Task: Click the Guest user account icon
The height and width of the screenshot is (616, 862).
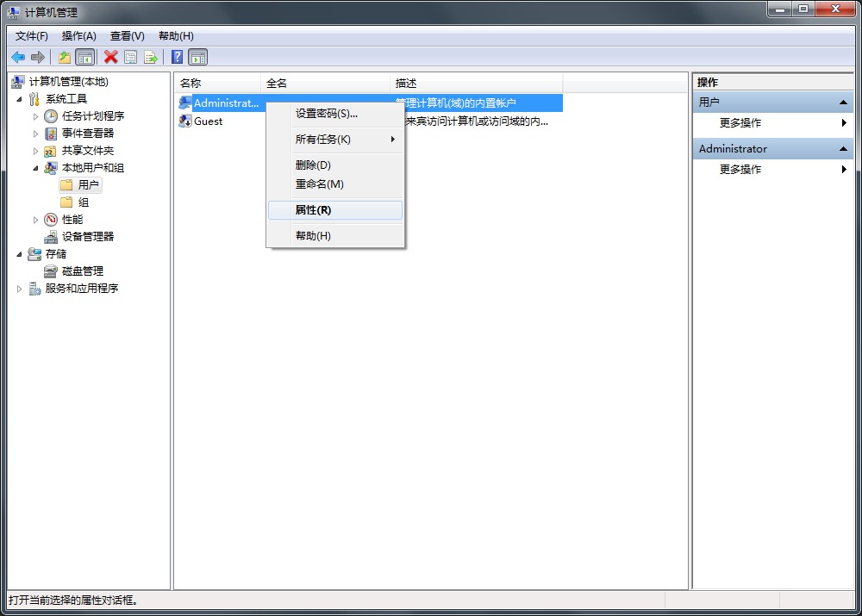Action: pyautogui.click(x=184, y=121)
